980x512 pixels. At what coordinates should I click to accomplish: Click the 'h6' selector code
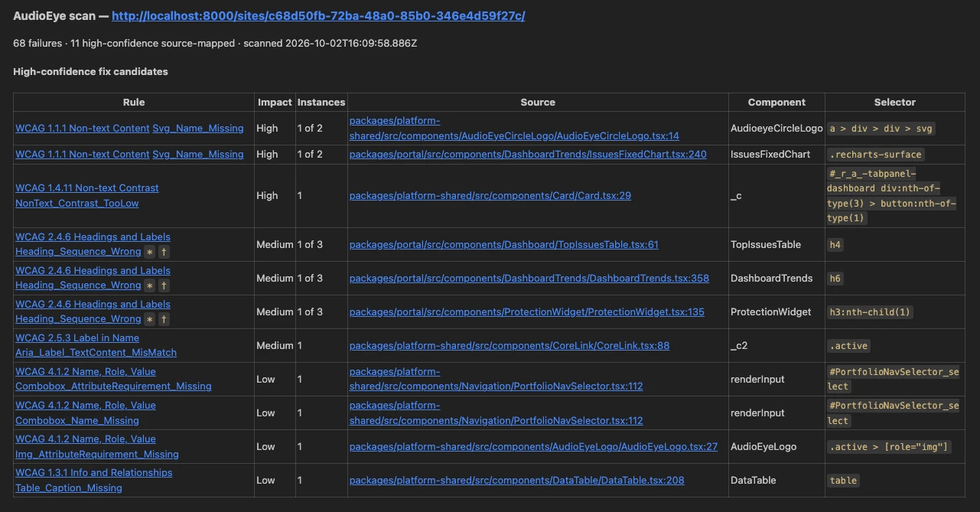tap(835, 279)
